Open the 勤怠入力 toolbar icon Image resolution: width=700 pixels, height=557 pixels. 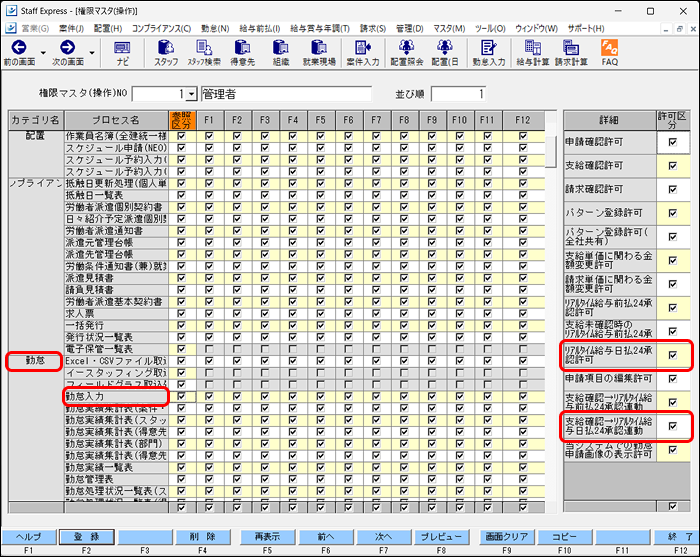tap(489, 53)
